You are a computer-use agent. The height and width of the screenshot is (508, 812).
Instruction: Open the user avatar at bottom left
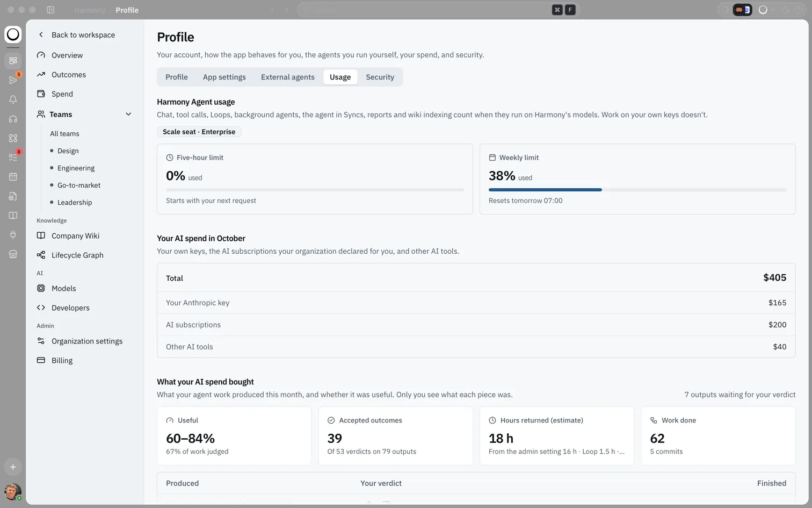click(13, 491)
